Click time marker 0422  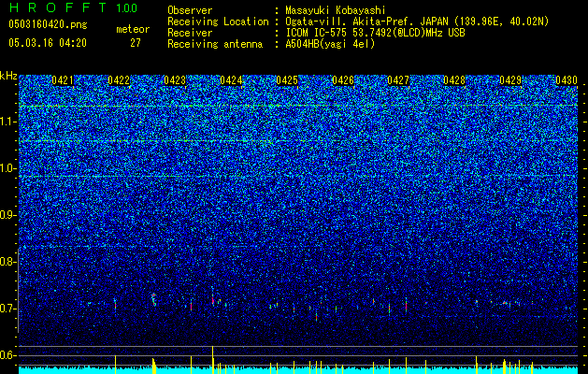tap(119, 80)
